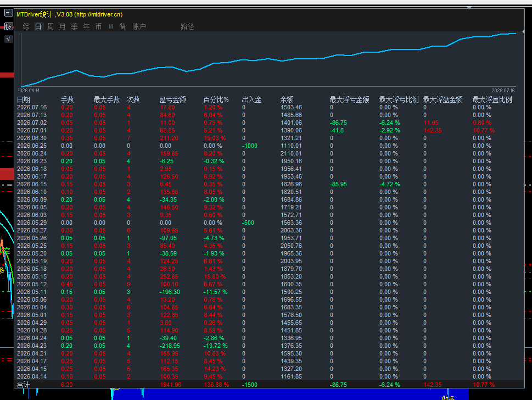Click the 最大浮亏比例 column header
532x400 pixels.
(399, 99)
